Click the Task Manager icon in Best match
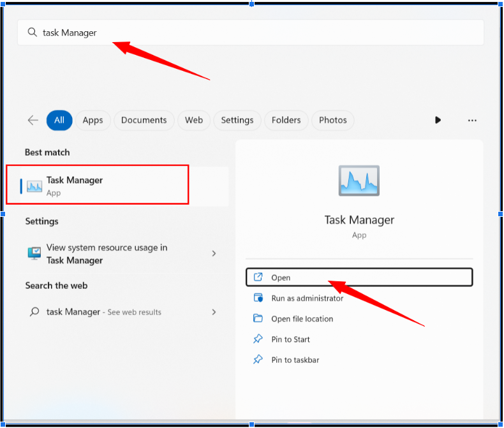This screenshot has width=504, height=428. click(34, 186)
